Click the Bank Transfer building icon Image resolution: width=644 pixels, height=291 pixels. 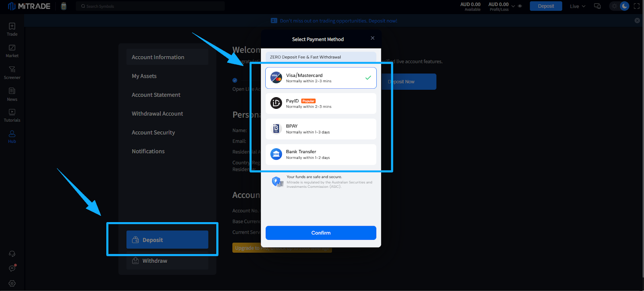(276, 154)
